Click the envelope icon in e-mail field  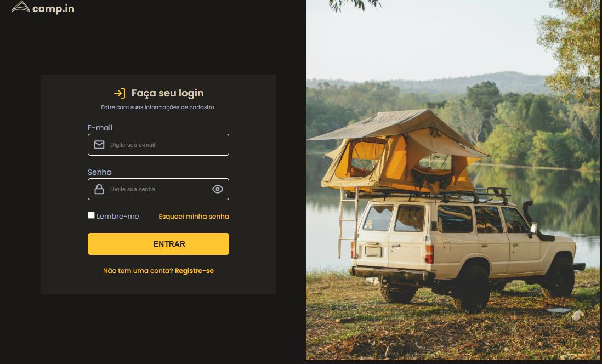[99, 145]
